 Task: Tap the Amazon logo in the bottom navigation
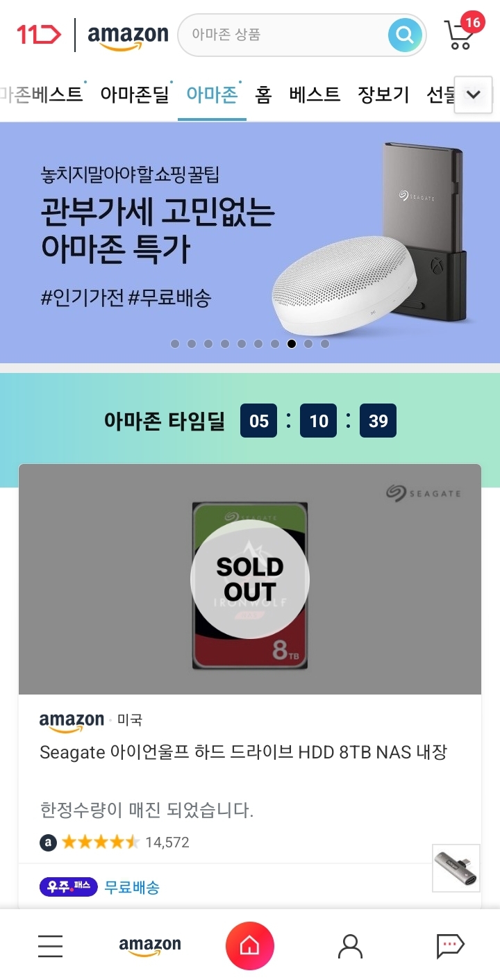pyautogui.click(x=150, y=946)
